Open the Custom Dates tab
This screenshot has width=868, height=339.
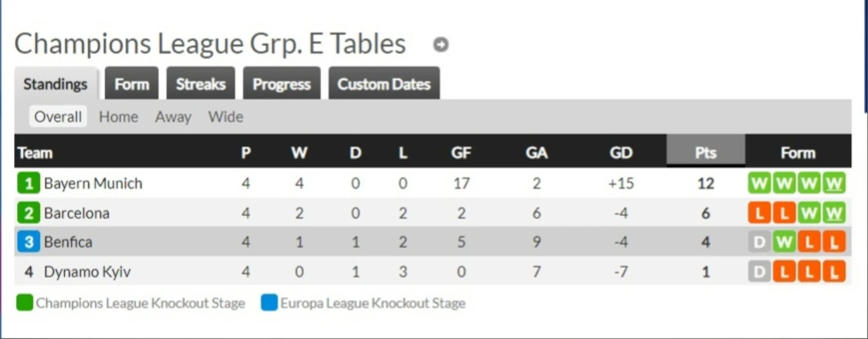click(384, 83)
